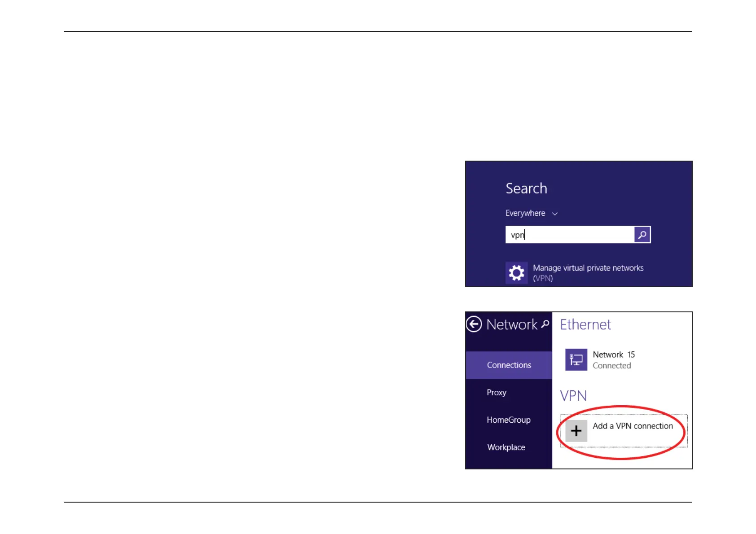Viewport: 756px width, 534px height.
Task: Click the VPN section heading
Action: (x=573, y=396)
